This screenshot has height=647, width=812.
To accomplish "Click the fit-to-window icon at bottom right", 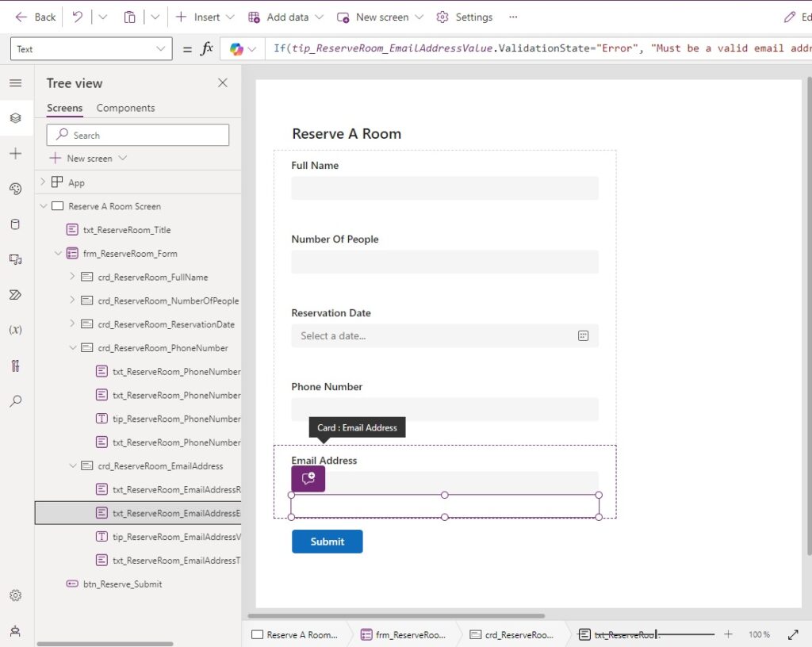I will click(x=793, y=634).
